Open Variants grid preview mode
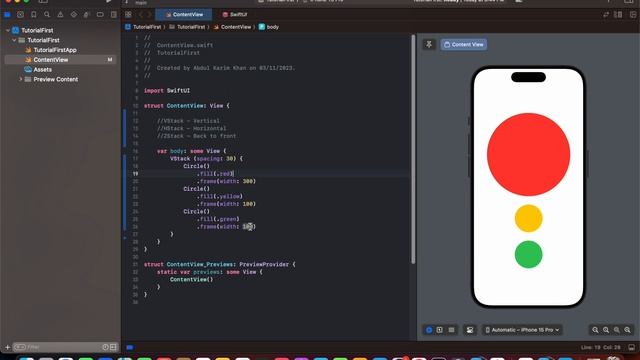The height and width of the screenshot is (360, 640). (451, 330)
